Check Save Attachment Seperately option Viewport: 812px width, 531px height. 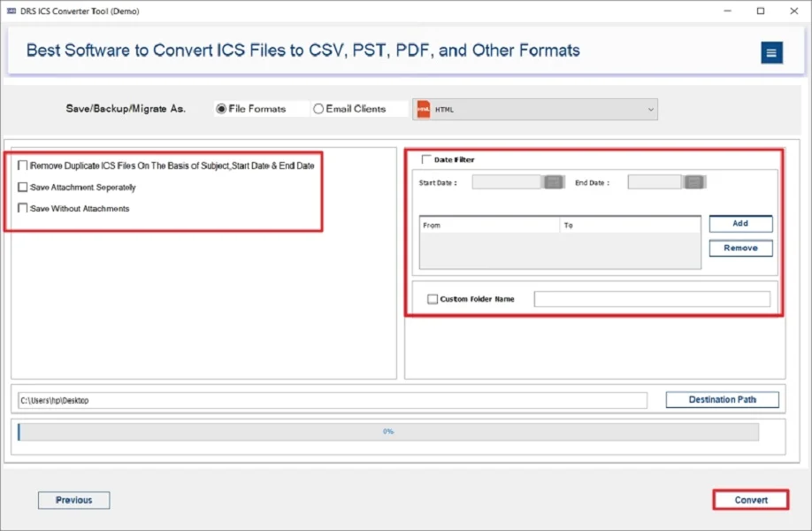point(22,187)
